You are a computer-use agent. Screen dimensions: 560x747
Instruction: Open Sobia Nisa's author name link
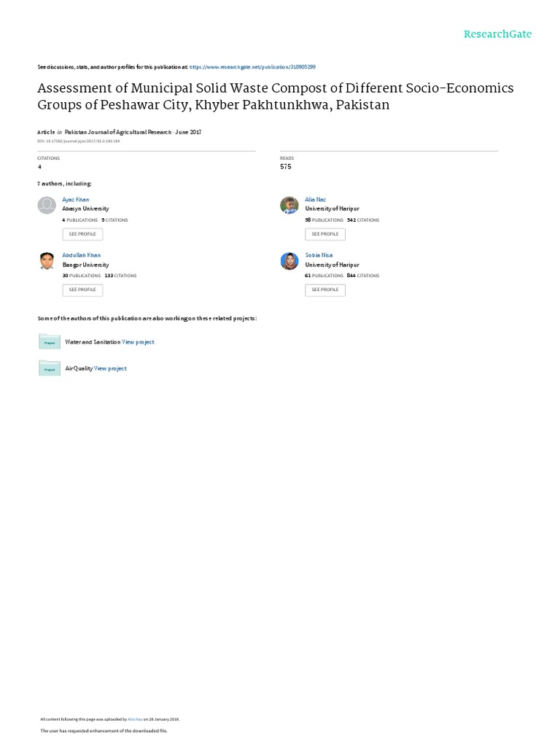coord(317,255)
